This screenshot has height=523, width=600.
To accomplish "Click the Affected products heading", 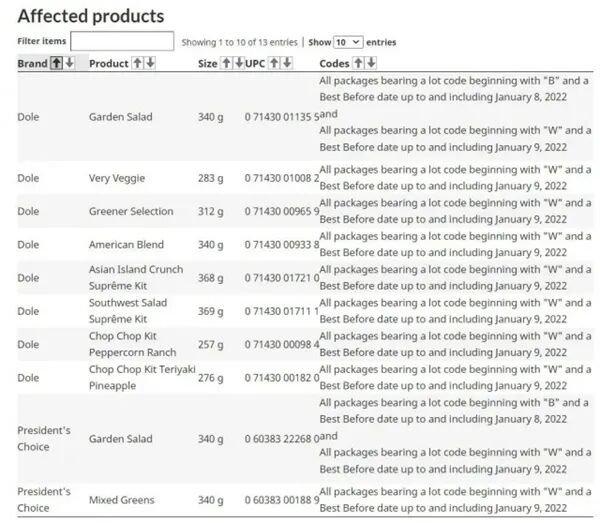I will pyautogui.click(x=91, y=16).
